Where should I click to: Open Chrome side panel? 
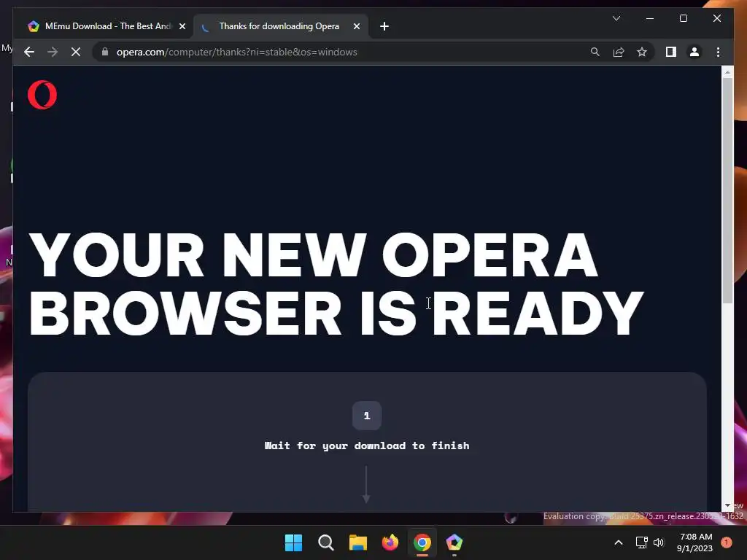(671, 52)
